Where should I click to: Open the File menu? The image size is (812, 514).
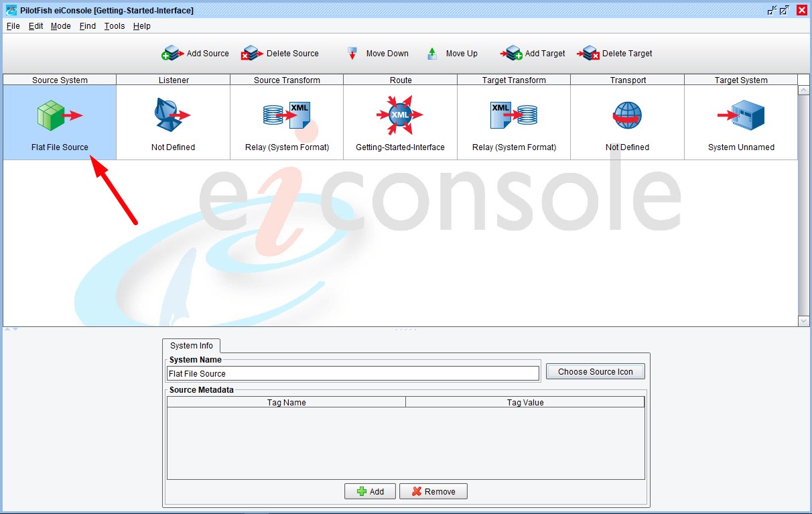(13, 26)
